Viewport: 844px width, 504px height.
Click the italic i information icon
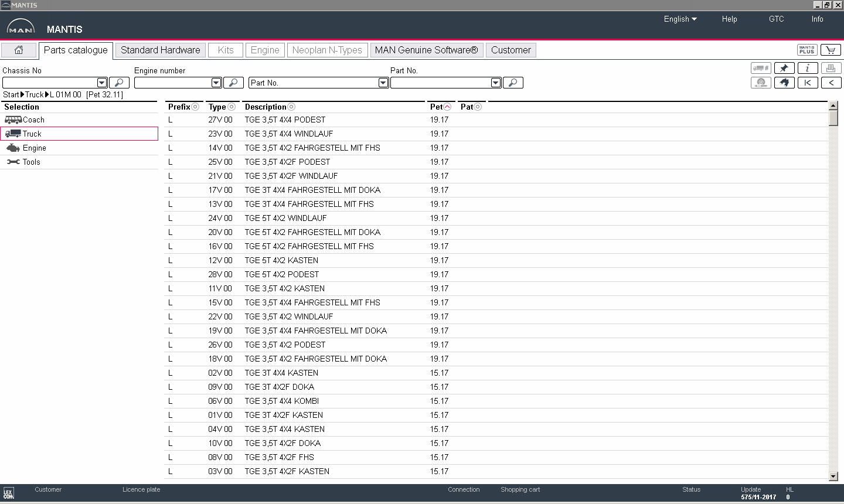tap(808, 68)
